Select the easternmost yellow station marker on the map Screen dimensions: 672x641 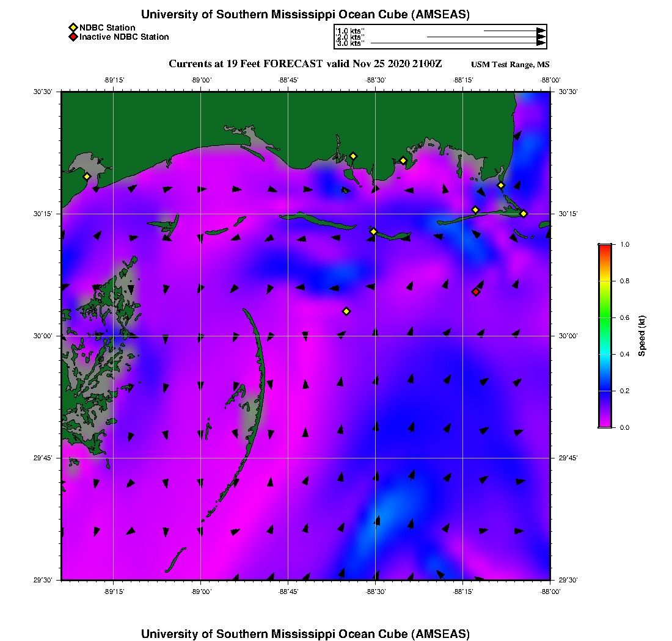[524, 213]
